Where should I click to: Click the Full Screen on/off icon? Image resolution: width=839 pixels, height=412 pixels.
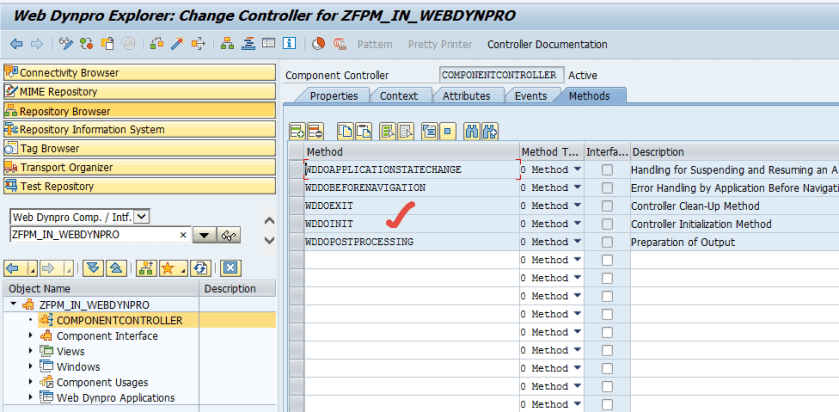point(269,44)
